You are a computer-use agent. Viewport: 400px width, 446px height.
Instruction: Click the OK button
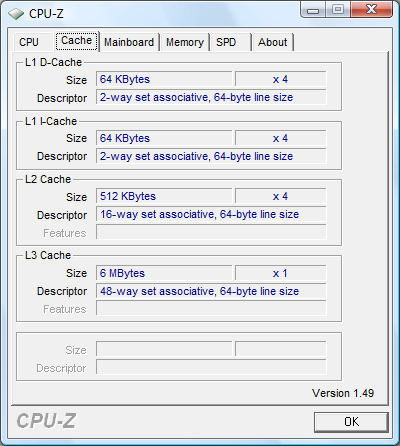pos(351,422)
